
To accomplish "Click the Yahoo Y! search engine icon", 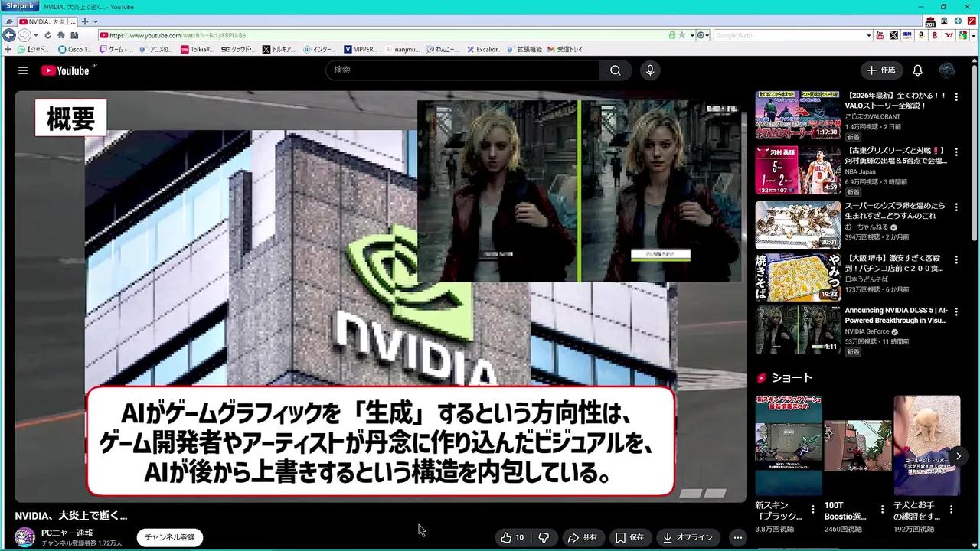I will click(x=949, y=35).
